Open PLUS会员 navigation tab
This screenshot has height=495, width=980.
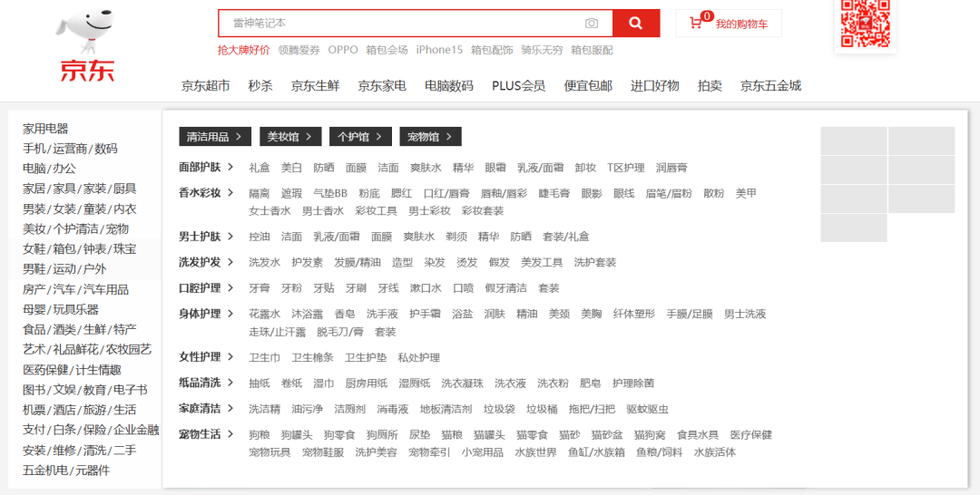(x=518, y=85)
